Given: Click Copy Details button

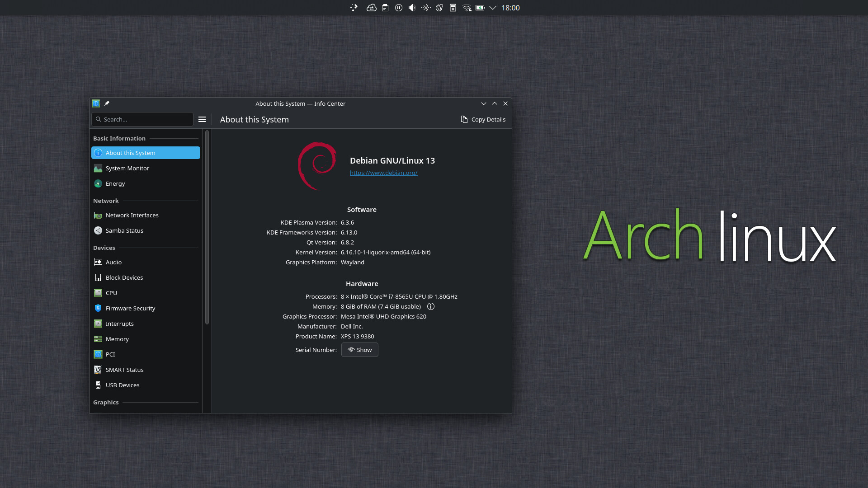Looking at the screenshot, I should pos(483,119).
